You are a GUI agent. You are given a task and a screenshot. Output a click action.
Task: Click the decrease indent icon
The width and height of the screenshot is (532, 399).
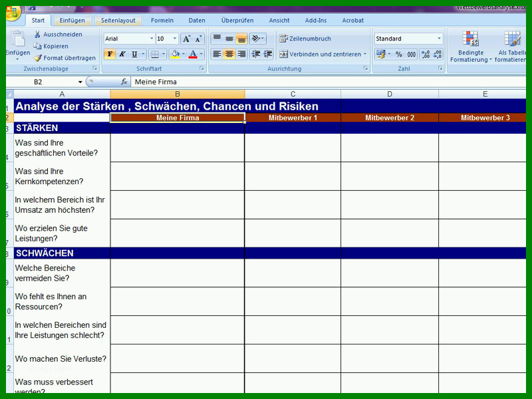[256, 54]
